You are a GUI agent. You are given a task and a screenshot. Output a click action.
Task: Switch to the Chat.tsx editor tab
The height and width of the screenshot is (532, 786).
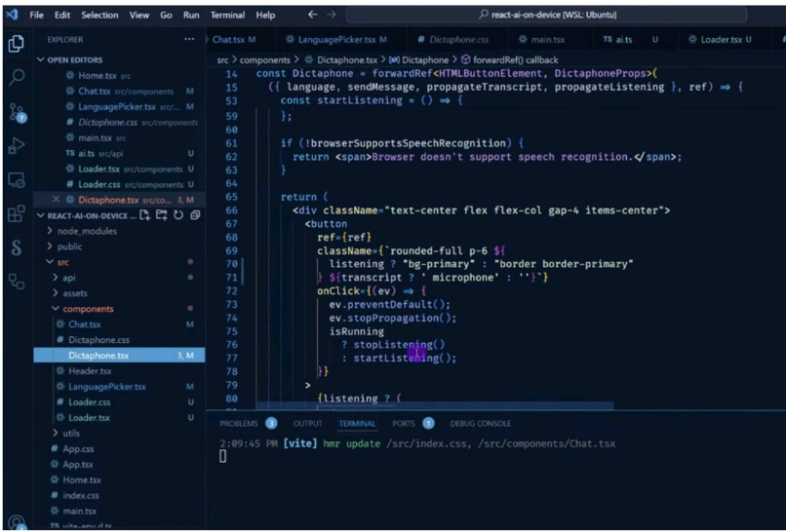(x=241, y=39)
